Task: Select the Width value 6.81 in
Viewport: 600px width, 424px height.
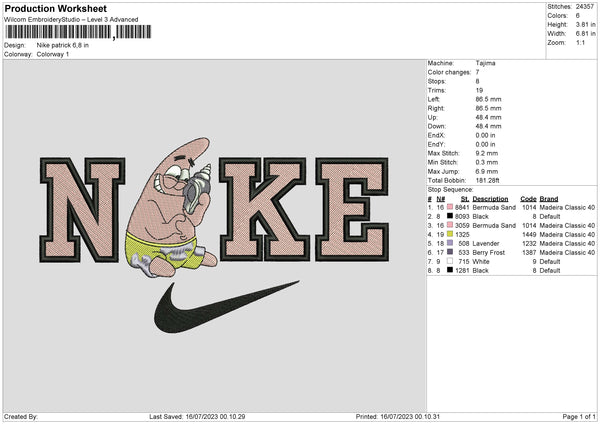Action: (585, 34)
